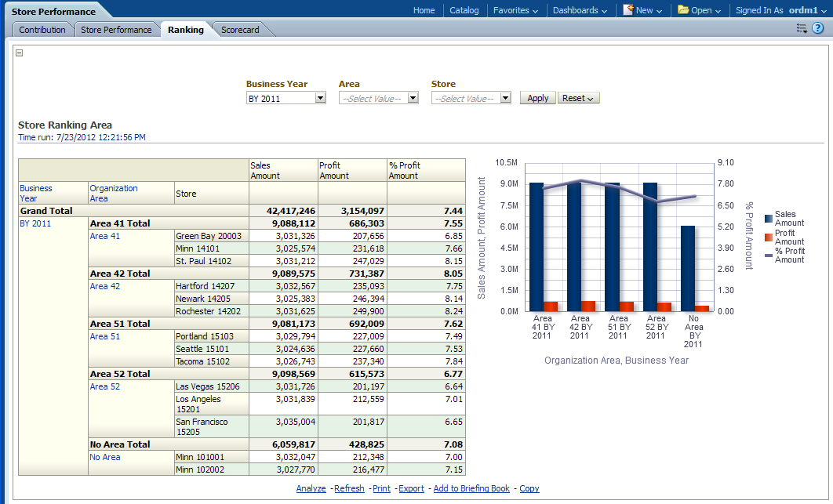Image resolution: width=833 pixels, height=504 pixels.
Task: Collapse the section with the minus icon
Action: coord(19,53)
